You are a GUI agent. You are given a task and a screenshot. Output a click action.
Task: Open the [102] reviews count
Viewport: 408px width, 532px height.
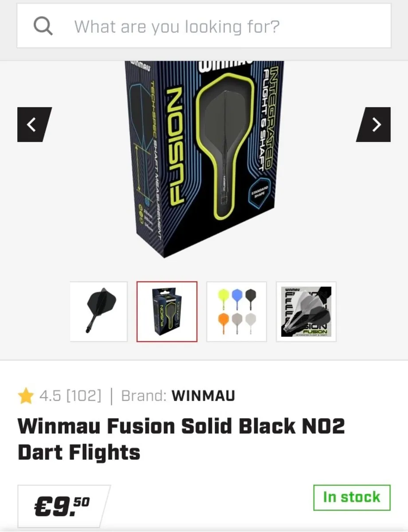[x=83, y=395]
